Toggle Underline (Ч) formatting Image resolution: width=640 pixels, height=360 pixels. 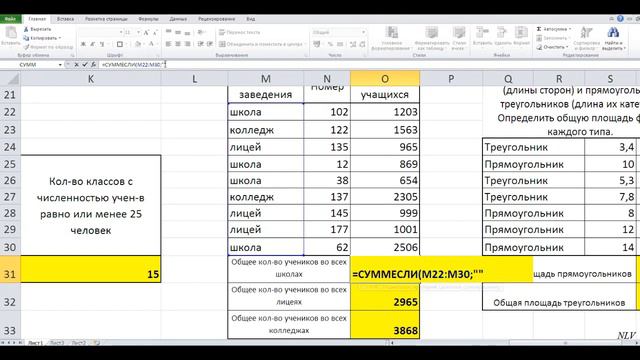point(102,44)
